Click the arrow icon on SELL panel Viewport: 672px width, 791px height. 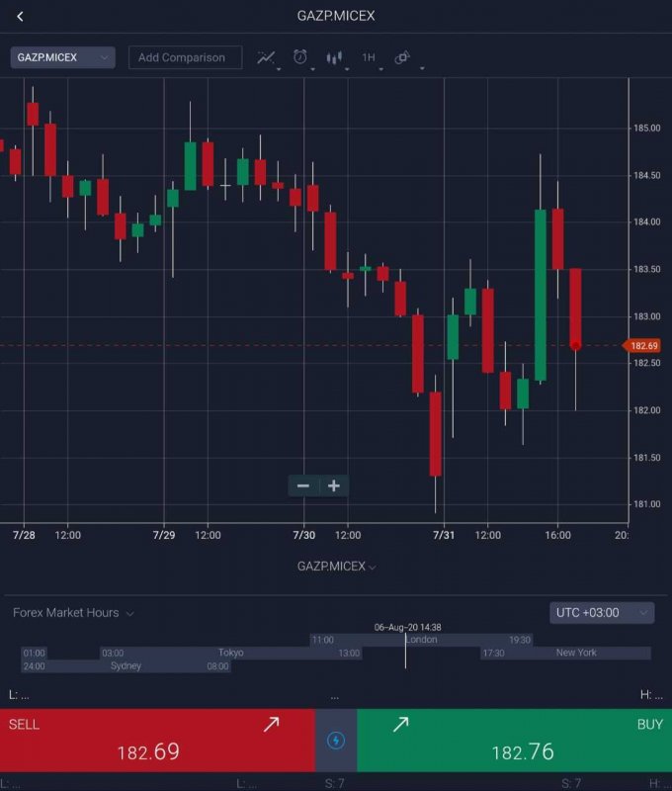point(271,725)
